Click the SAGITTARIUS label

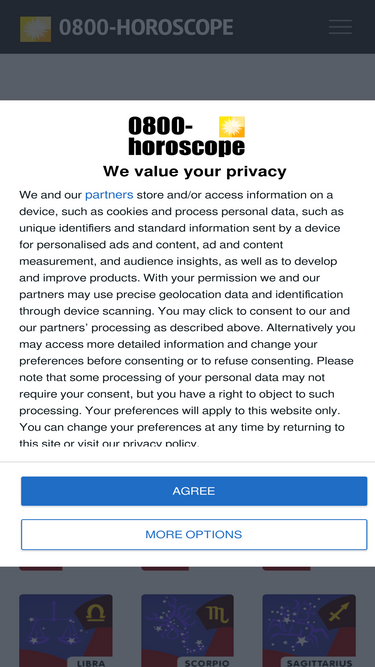pos(320,663)
